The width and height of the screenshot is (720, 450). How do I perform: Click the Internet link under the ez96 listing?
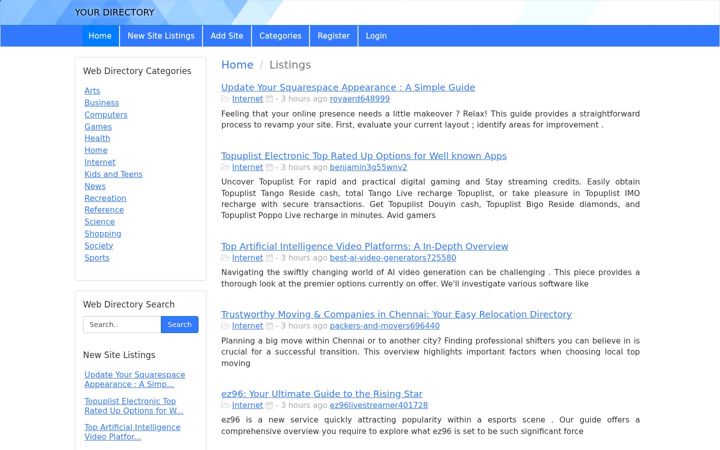click(x=248, y=405)
